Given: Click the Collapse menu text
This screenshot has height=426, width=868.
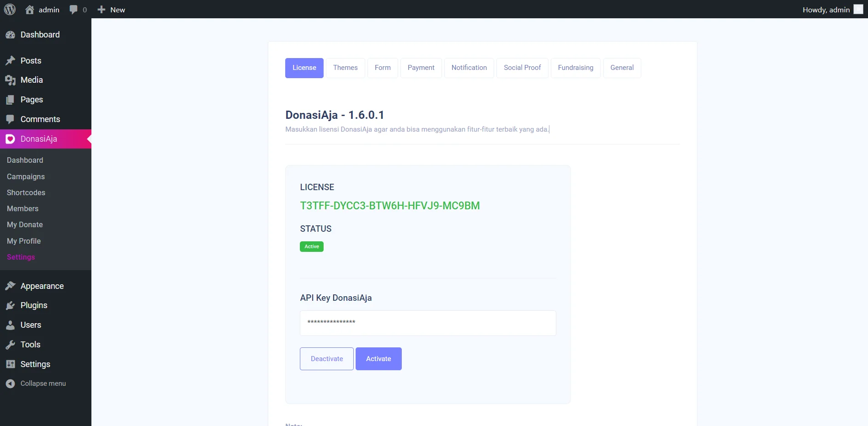Looking at the screenshot, I should pos(43,383).
